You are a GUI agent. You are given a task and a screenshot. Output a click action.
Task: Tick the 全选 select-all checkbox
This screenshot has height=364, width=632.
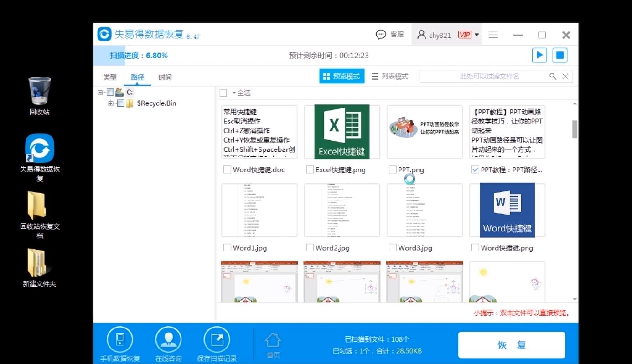[x=223, y=93]
